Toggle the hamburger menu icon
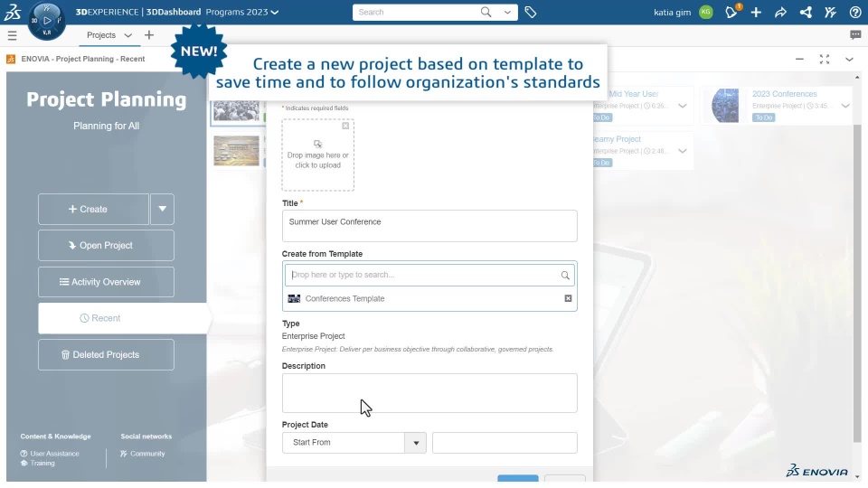868x488 pixels. click(12, 36)
